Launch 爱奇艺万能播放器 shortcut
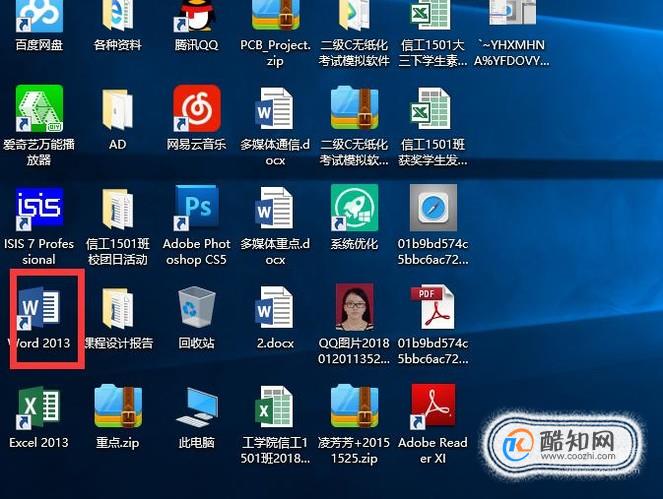The height and width of the screenshot is (499, 663). (39, 108)
